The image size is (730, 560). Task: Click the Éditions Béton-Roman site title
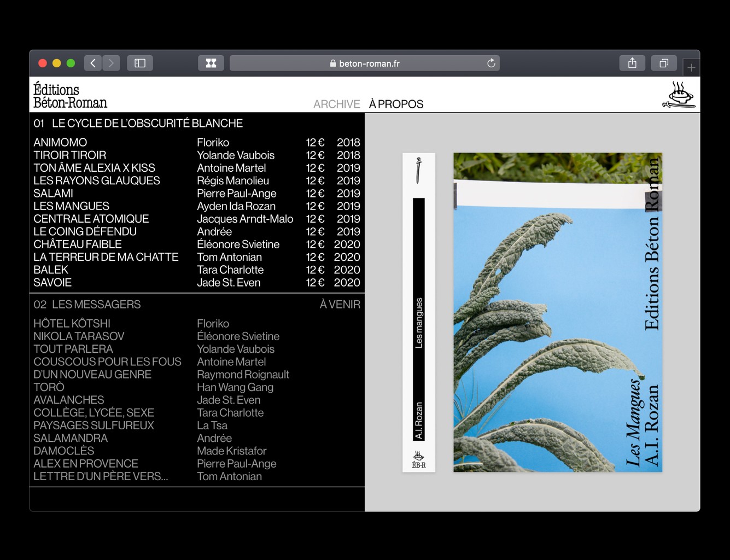70,96
